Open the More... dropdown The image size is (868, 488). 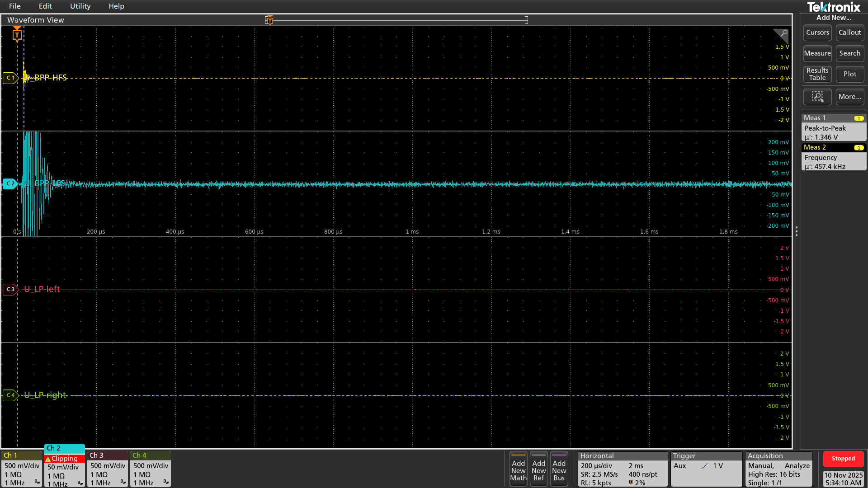coord(849,96)
